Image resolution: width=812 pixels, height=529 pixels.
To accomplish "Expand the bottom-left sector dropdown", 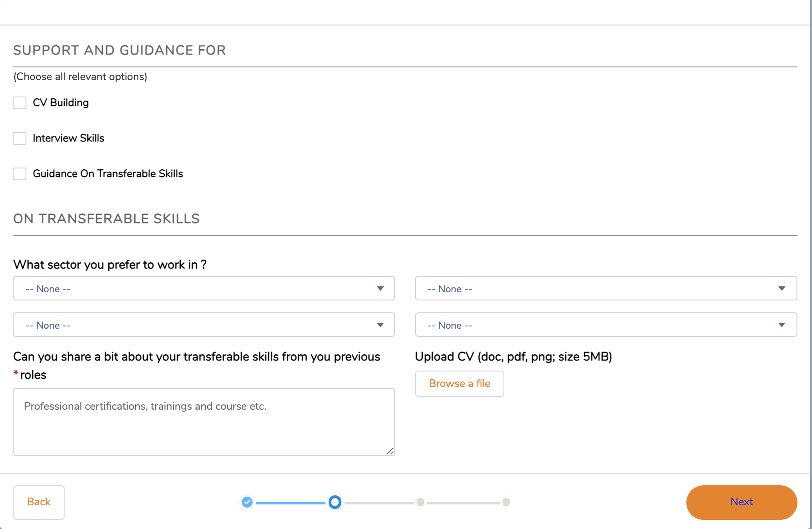I will [x=203, y=325].
